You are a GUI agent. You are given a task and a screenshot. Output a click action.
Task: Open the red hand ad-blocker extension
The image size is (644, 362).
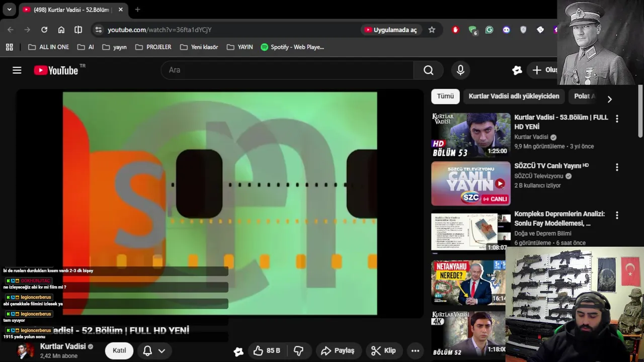455,30
